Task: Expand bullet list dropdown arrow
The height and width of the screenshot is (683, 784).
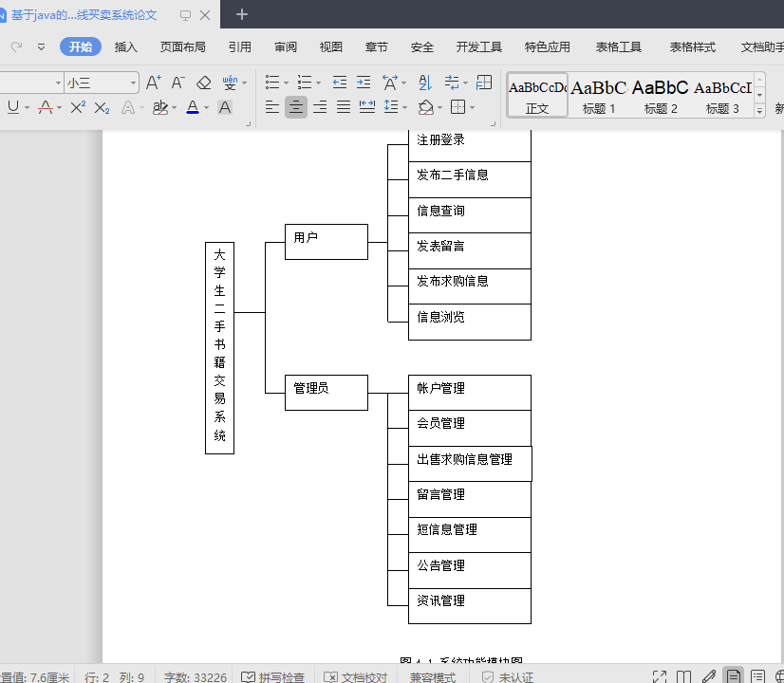Action: [286, 83]
